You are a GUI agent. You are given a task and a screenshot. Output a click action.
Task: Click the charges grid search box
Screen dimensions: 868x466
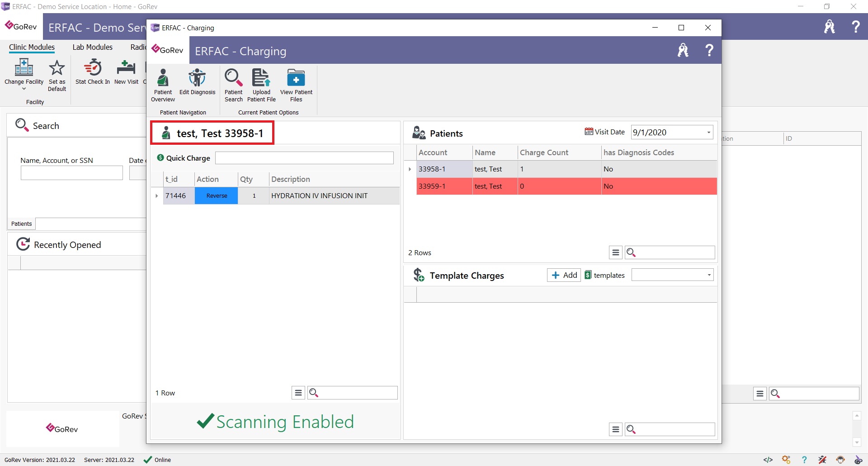[x=353, y=393]
